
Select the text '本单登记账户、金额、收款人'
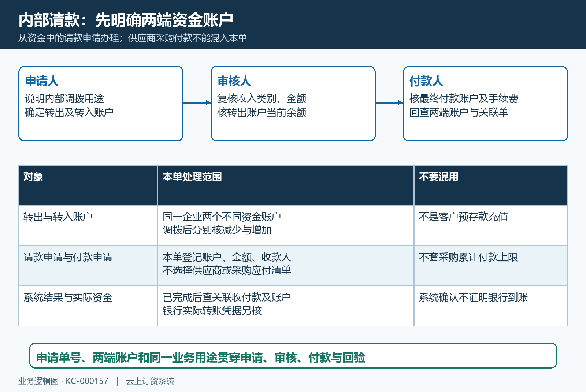tap(227, 257)
